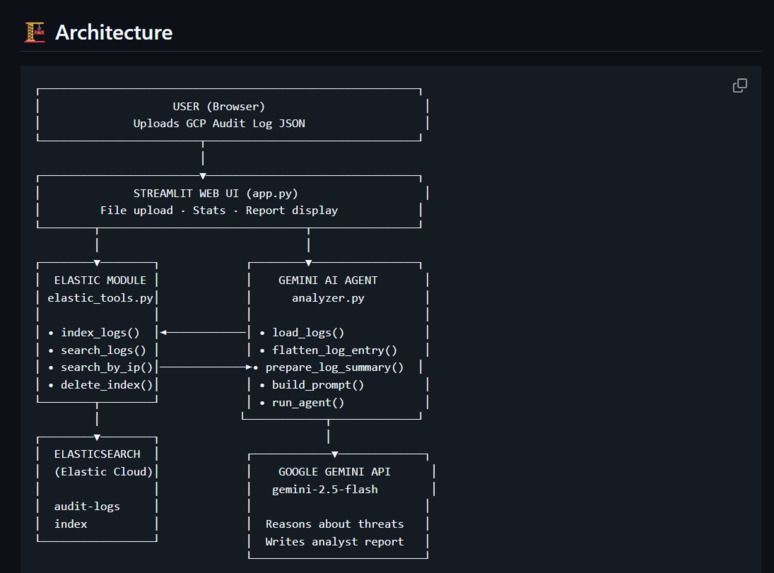This screenshot has width=774, height=573.
Task: Click the 'GOOGLE GEMINI API' label
Action: tap(334, 472)
